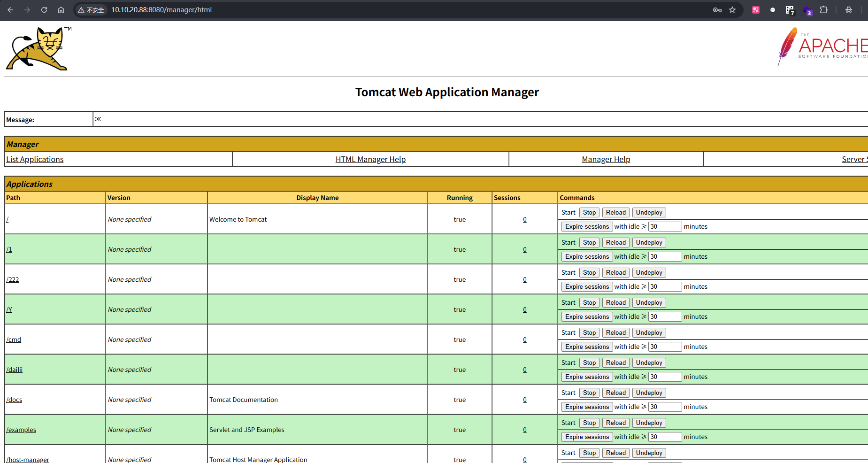The image size is (868, 463).
Task: Reload the /docs application
Action: tap(615, 393)
